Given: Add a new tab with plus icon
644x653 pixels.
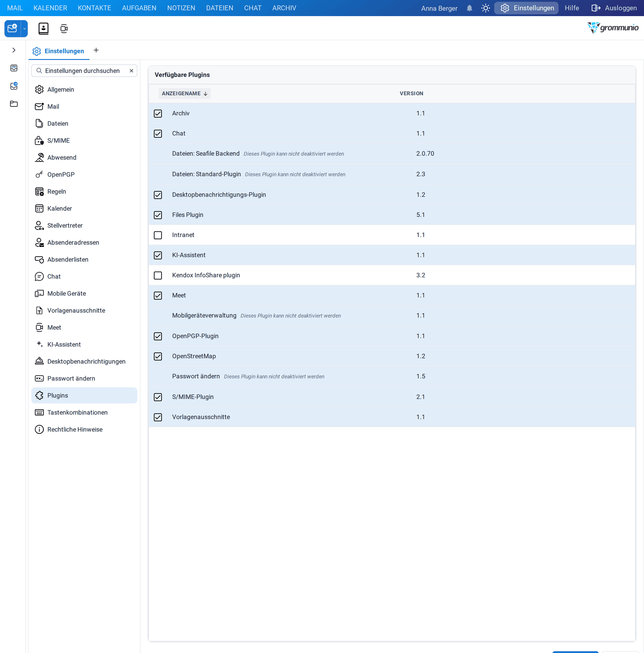Looking at the screenshot, I should click(x=96, y=50).
